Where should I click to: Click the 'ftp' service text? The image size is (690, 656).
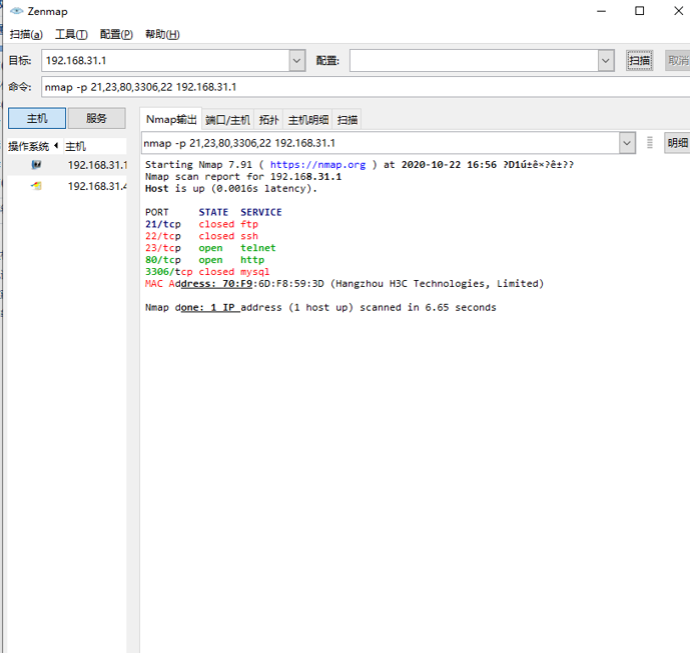coord(249,224)
